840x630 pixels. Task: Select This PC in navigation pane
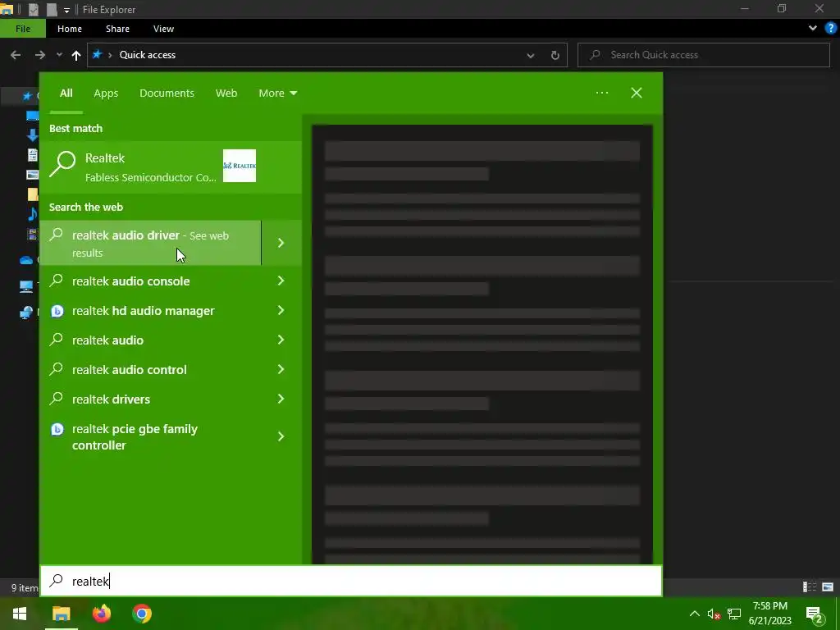pyautogui.click(x=26, y=286)
